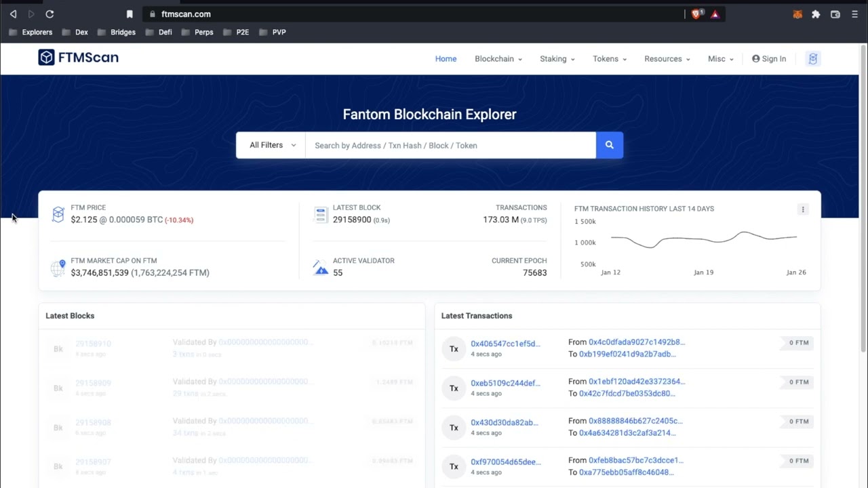
Task: Click the blue search magnifier button
Action: click(x=609, y=145)
